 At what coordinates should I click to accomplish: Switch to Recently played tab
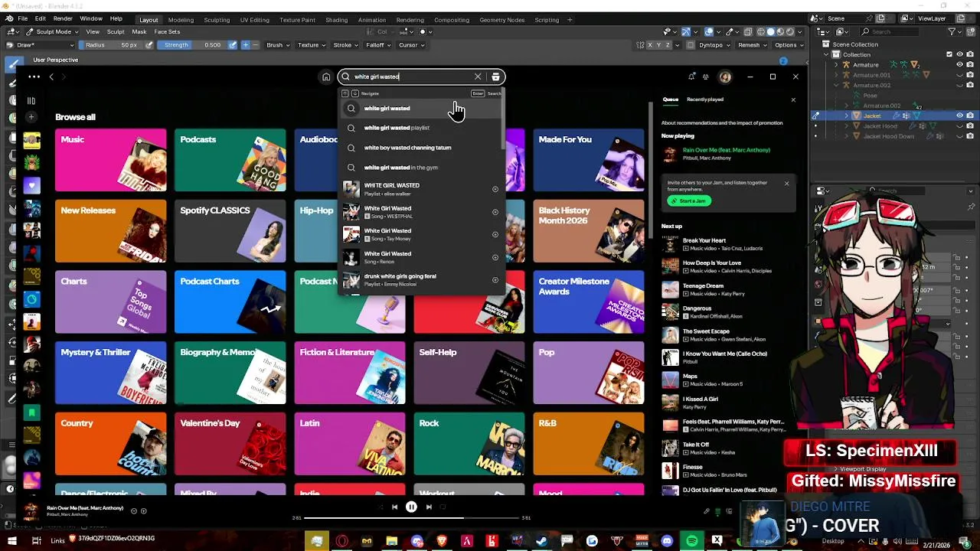705,99
